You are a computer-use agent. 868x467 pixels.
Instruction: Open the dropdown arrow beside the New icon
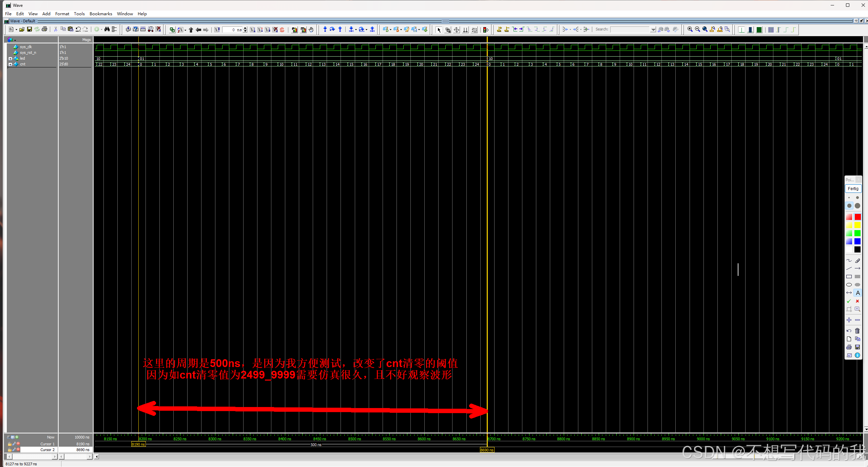(x=16, y=30)
